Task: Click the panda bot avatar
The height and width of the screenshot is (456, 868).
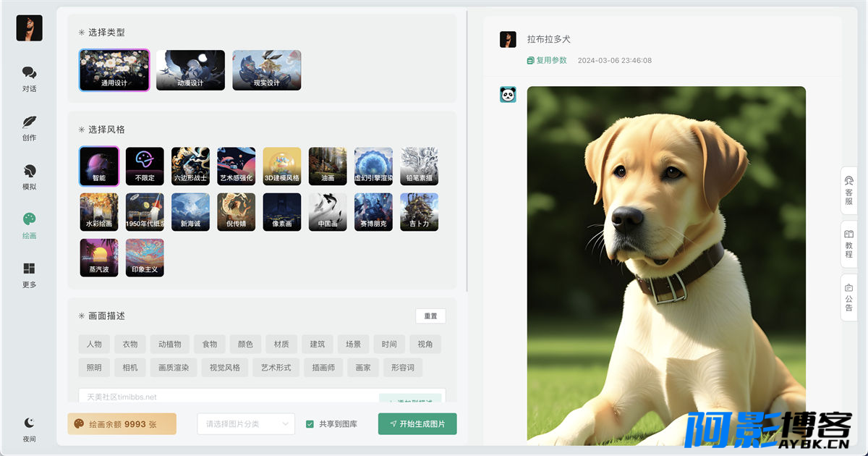Action: pos(508,94)
